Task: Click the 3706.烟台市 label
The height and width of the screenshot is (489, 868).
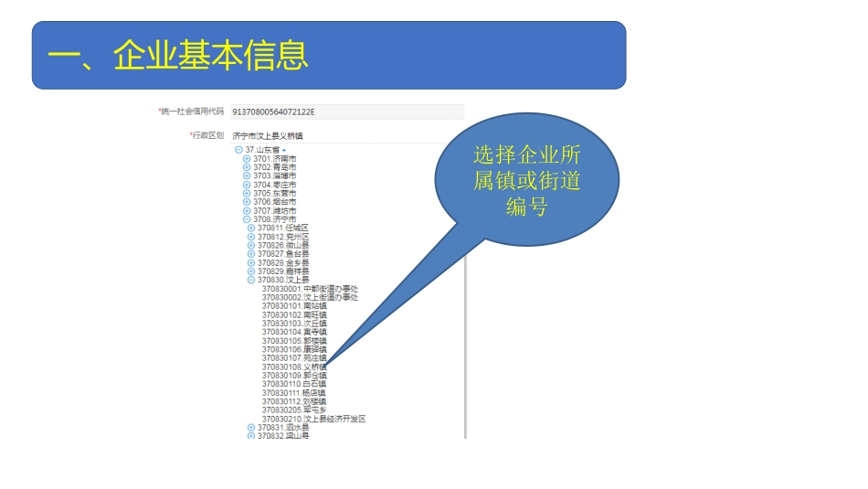Action: (275, 202)
